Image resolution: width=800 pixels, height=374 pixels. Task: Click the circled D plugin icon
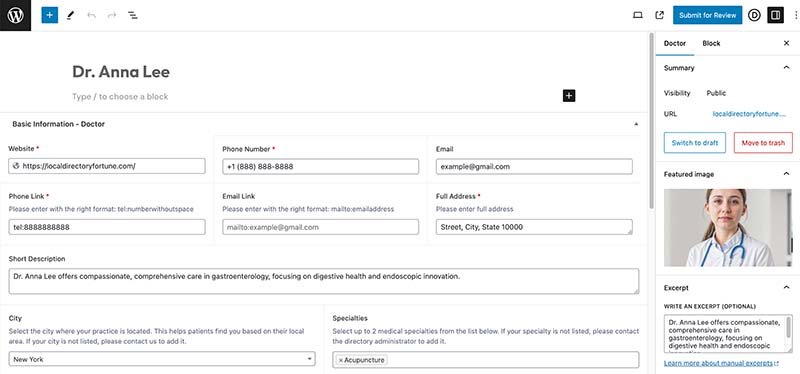[754, 15]
